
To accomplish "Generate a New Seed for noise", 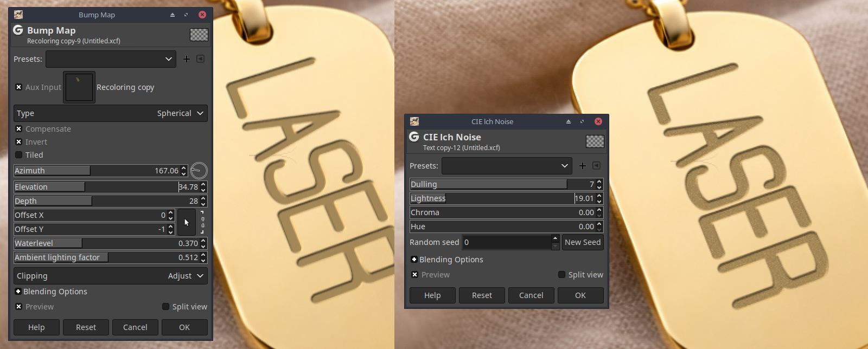I will [583, 242].
